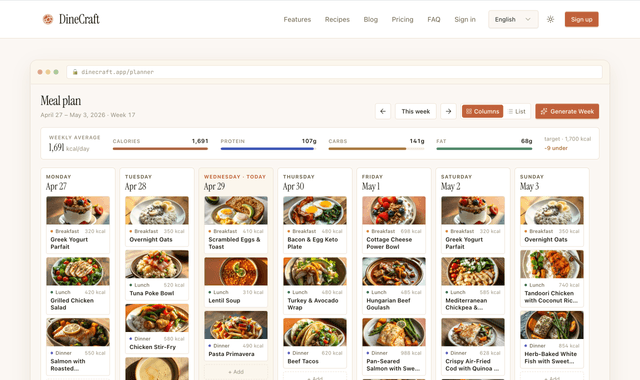Click 'April 27 – May 3, 2026 · Week 17' subtitle

tap(88, 115)
